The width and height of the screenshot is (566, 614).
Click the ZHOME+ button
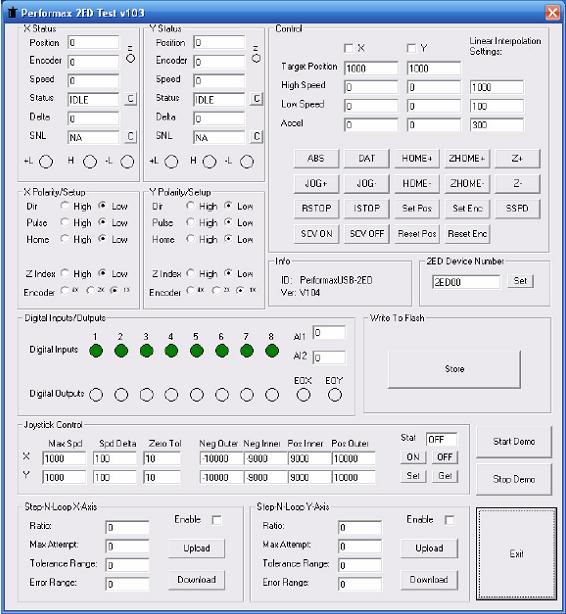pyautogui.click(x=467, y=159)
